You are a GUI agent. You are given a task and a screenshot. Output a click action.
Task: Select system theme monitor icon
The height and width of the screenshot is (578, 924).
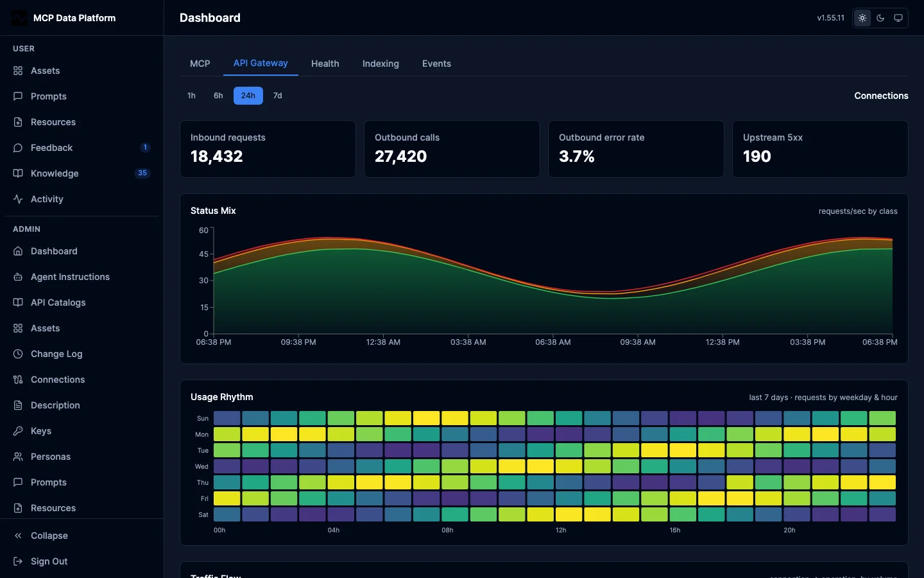tap(898, 18)
